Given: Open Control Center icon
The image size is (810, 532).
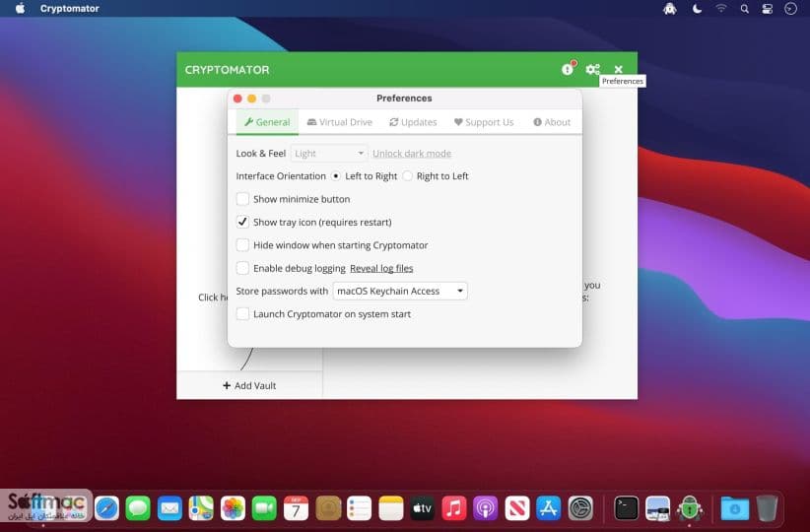Looking at the screenshot, I should (767, 8).
